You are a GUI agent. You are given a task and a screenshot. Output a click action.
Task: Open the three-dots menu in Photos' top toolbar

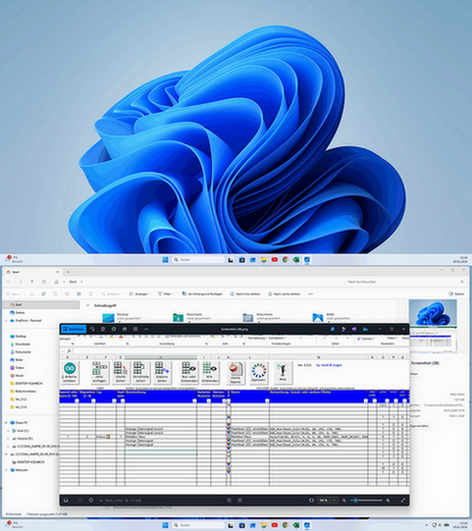tap(146, 329)
